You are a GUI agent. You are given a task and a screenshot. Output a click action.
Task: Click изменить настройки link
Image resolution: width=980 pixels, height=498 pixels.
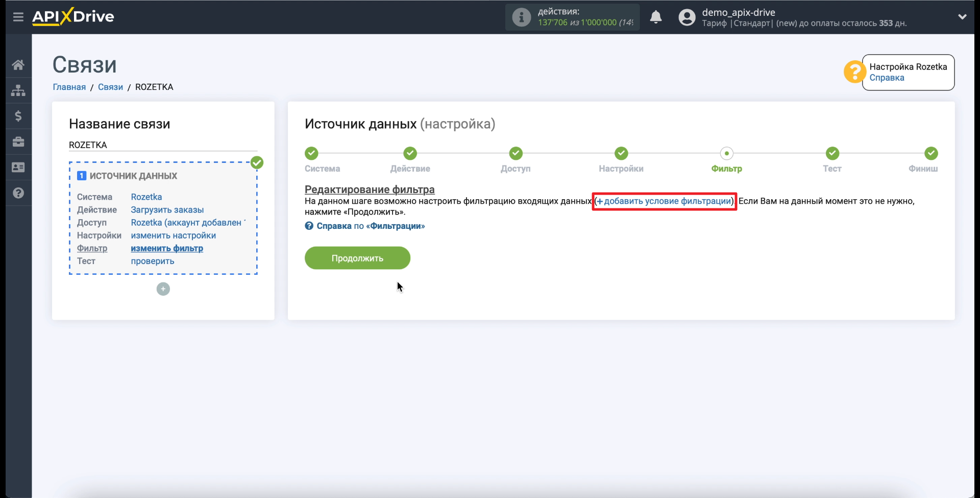click(173, 235)
